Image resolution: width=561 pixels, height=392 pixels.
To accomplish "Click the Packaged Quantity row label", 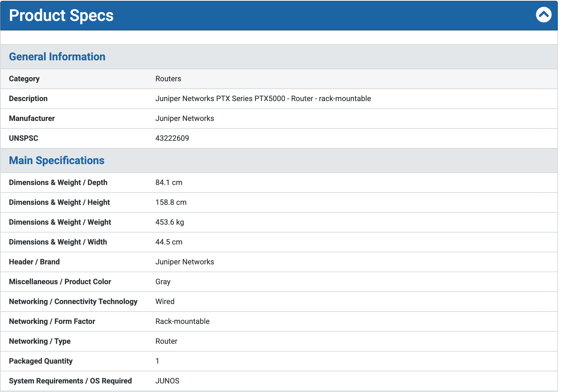I will pos(41,361).
